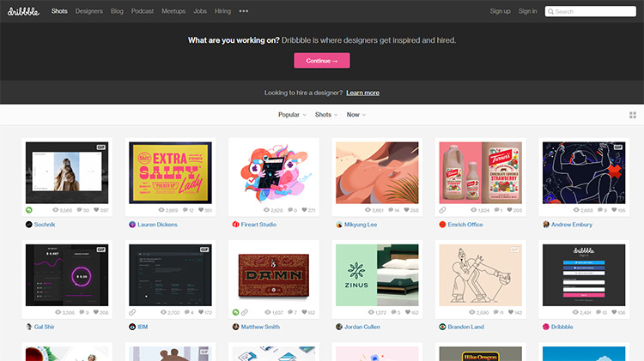Open Hiring in navigation

click(x=222, y=11)
